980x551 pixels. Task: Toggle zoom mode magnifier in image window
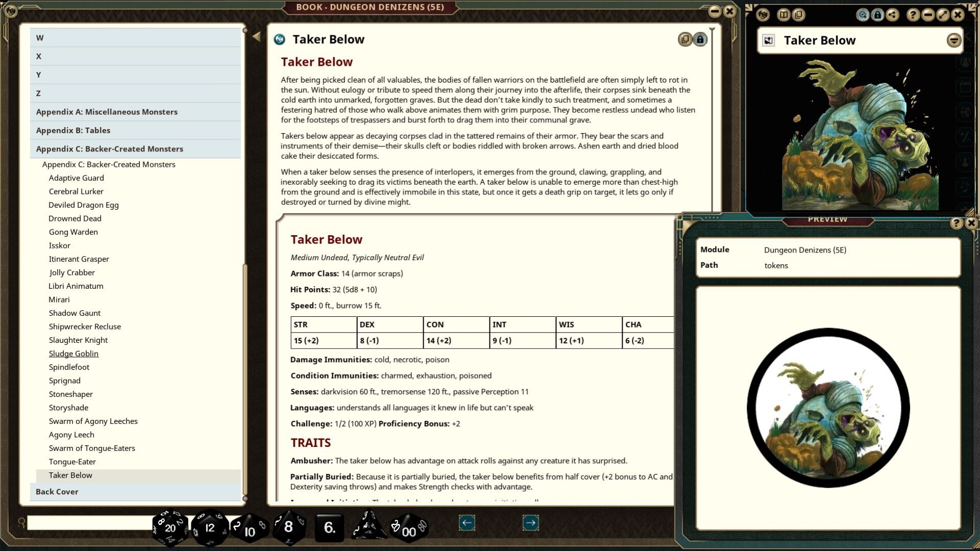click(863, 15)
